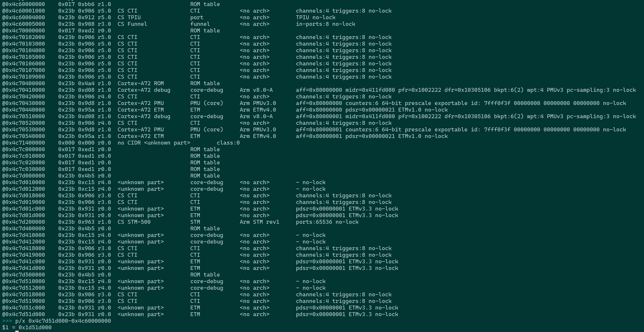Click the 'p/x 0x4c7d51d000-0x4c60000000' command
Image resolution: width=644 pixels, height=332 pixels.
click(63, 321)
